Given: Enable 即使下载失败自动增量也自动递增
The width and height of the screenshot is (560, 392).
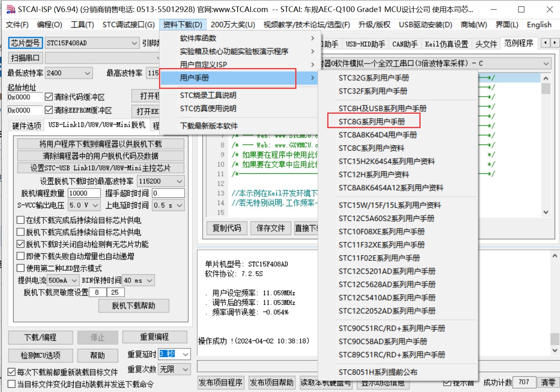Looking at the screenshot, I should pos(20,256).
